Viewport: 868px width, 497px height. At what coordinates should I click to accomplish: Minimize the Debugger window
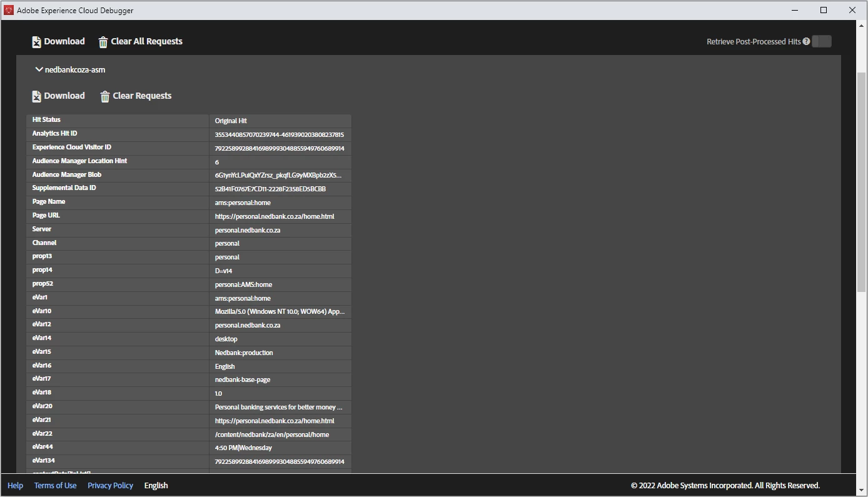pyautogui.click(x=795, y=10)
